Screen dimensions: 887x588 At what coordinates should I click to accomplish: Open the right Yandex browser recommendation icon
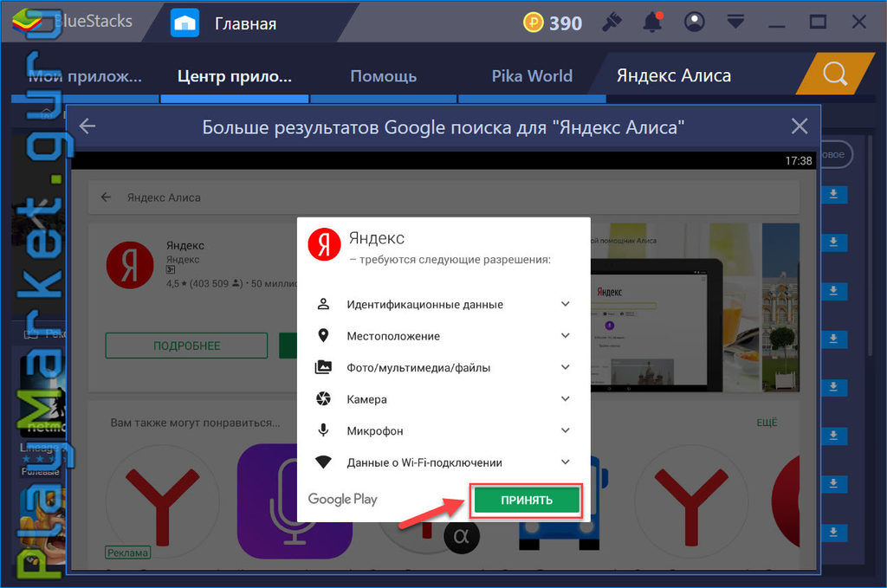click(x=690, y=502)
